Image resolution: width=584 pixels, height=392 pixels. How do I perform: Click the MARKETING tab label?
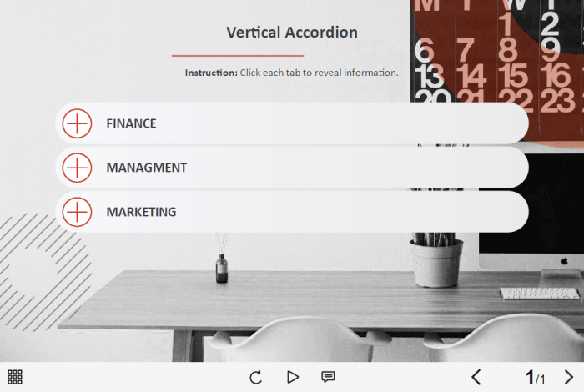point(141,212)
